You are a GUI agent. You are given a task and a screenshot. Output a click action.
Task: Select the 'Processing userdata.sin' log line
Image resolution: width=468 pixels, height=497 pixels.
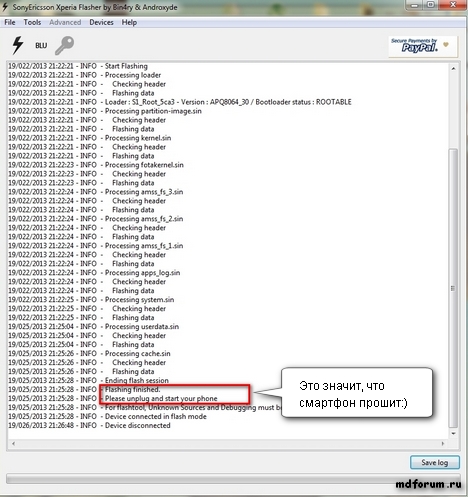(93, 327)
